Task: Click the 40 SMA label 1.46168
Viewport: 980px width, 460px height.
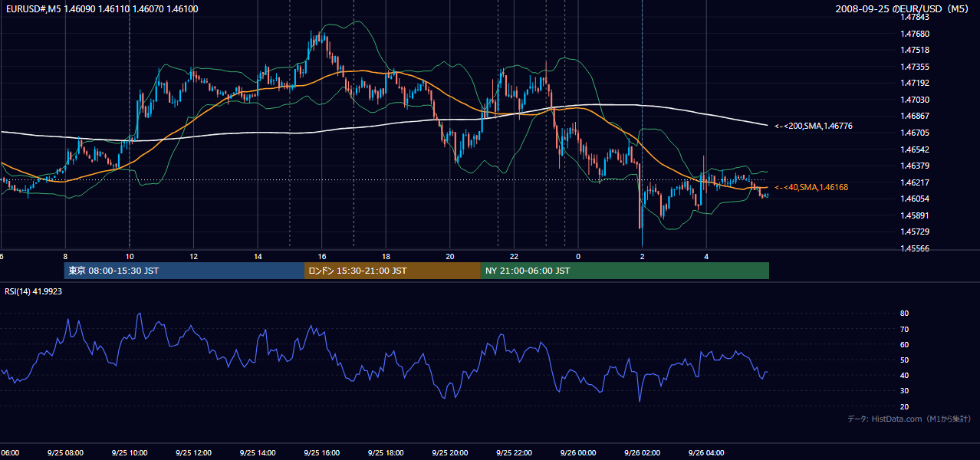Action: 811,187
